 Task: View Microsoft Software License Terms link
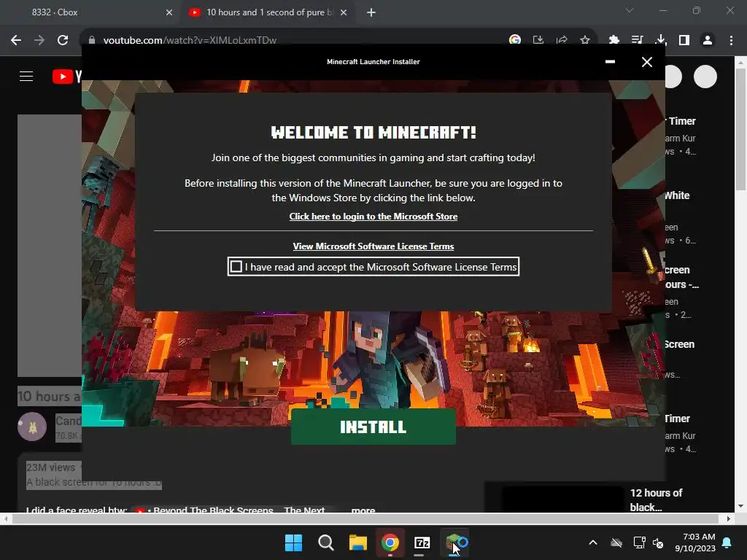tap(373, 246)
